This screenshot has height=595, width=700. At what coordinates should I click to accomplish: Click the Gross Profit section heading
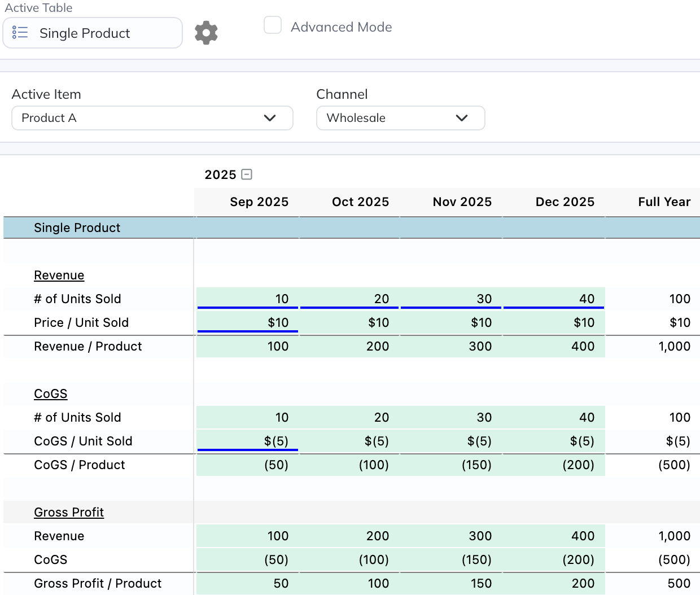(x=69, y=513)
